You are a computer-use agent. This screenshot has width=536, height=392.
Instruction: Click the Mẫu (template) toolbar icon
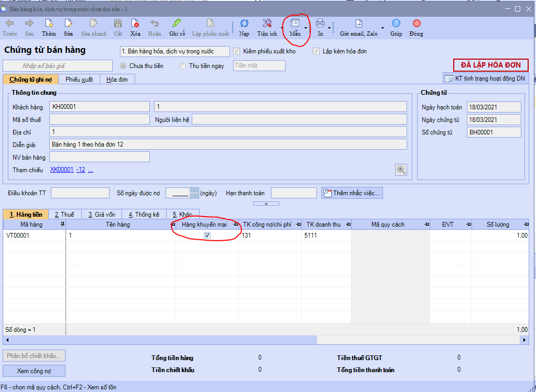[x=294, y=23]
